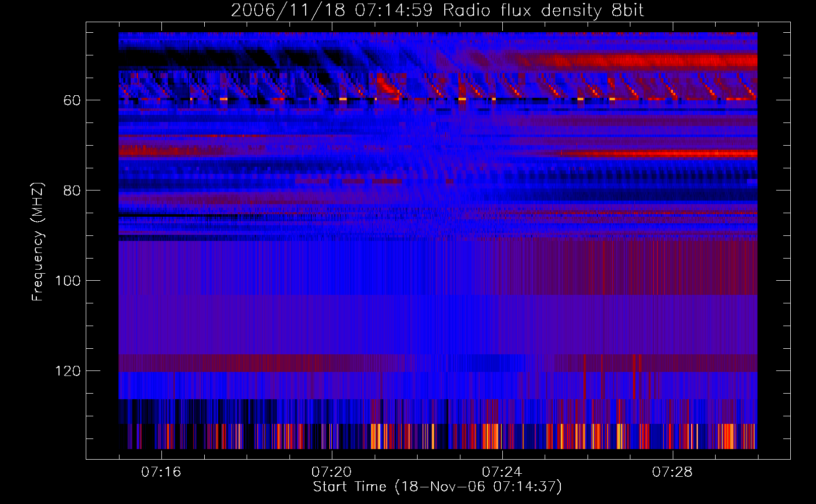Click the 07:28 time axis label
Viewport: 816px width, 504px height.
pos(672,472)
